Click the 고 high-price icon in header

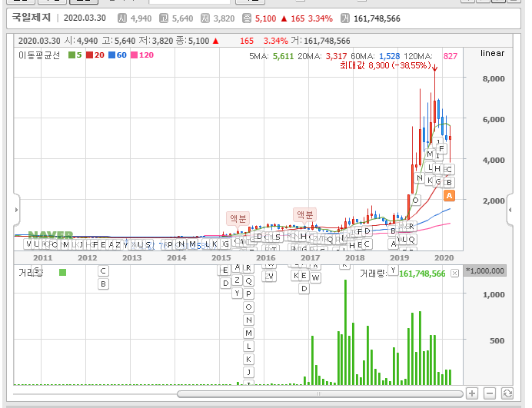[x=164, y=18]
